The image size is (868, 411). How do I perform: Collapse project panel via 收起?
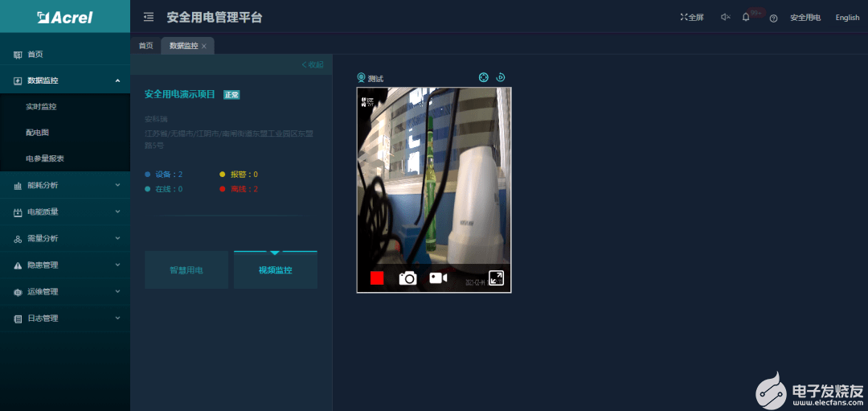312,64
